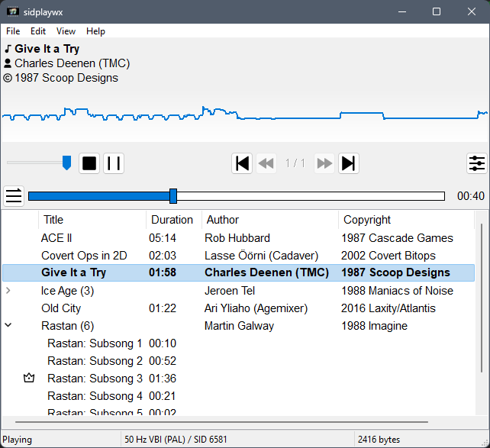
Task: Sort playlist by Title column header
Action: pos(92,220)
